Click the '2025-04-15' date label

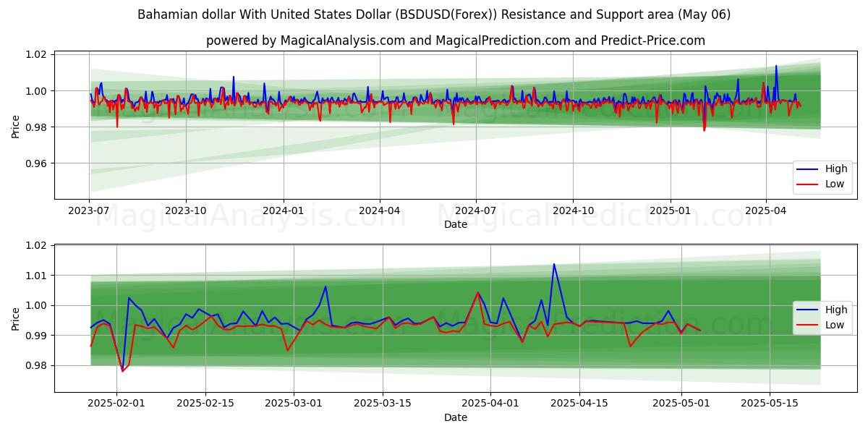coord(579,404)
